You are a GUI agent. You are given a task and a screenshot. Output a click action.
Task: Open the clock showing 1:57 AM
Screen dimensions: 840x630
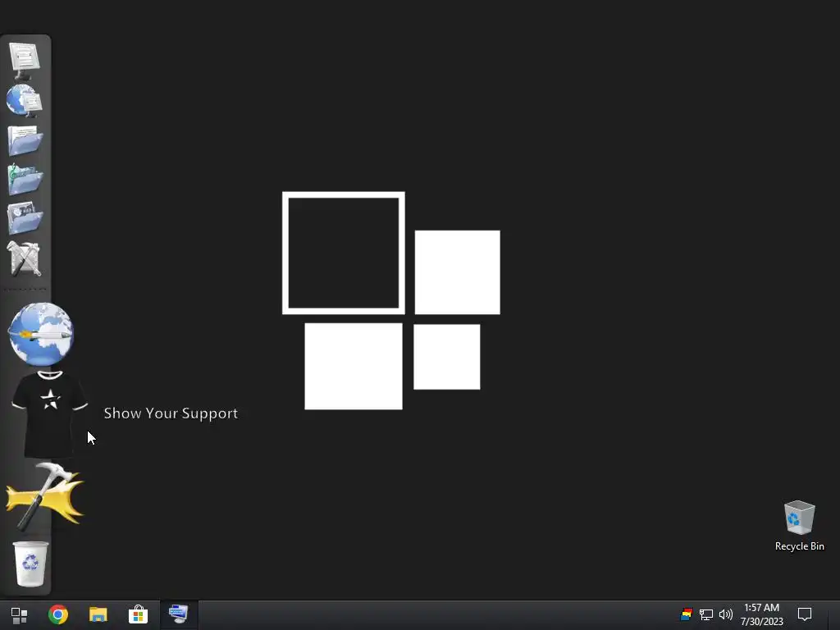(761, 614)
